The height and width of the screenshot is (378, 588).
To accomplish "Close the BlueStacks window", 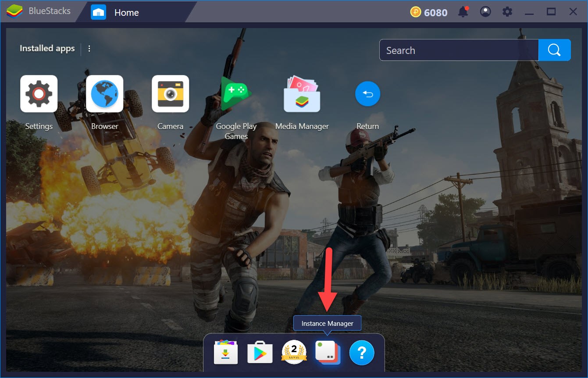I will click(x=573, y=12).
